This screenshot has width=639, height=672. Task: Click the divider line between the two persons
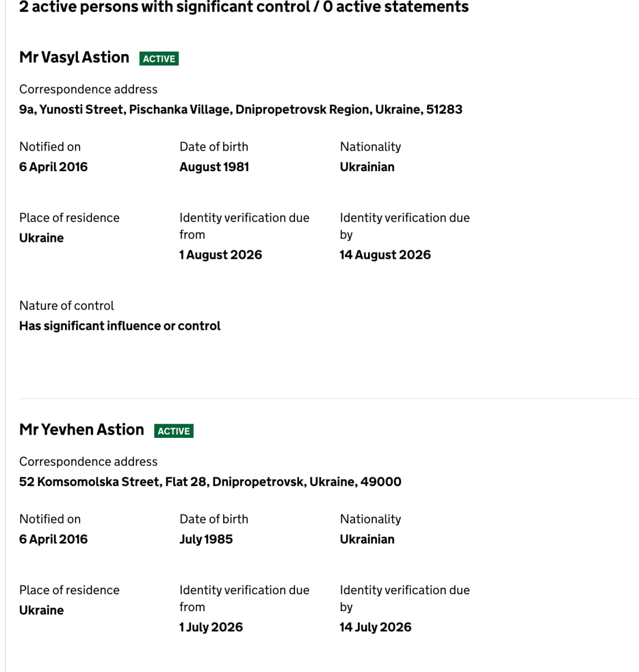[329, 398]
